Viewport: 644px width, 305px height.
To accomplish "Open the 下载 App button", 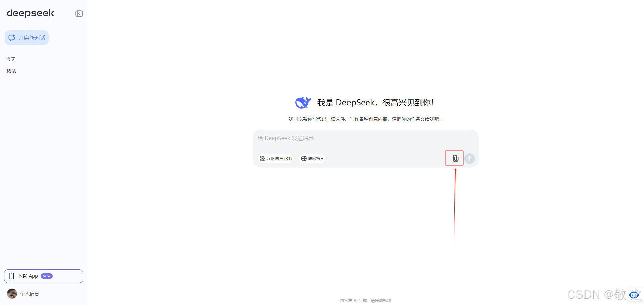I will (x=44, y=276).
